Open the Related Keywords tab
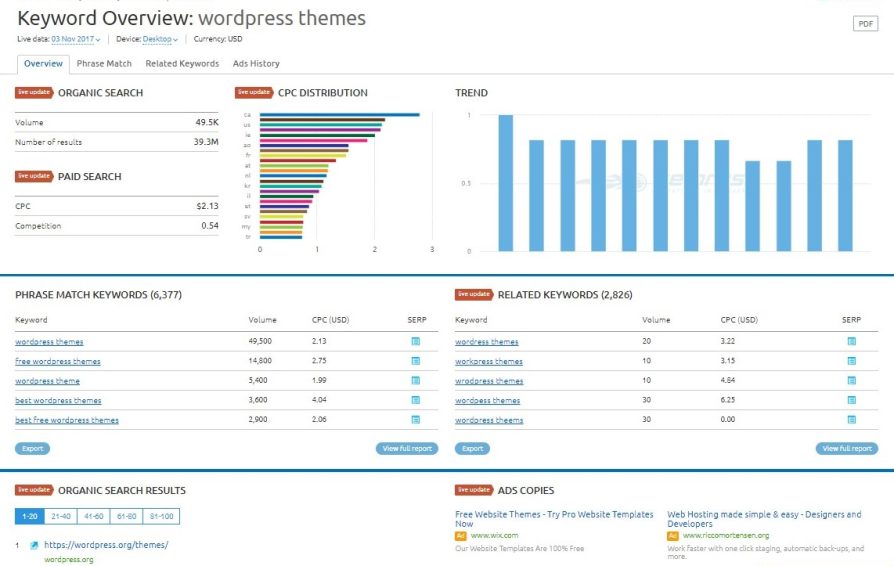Image resolution: width=894 pixels, height=566 pixels. click(182, 64)
